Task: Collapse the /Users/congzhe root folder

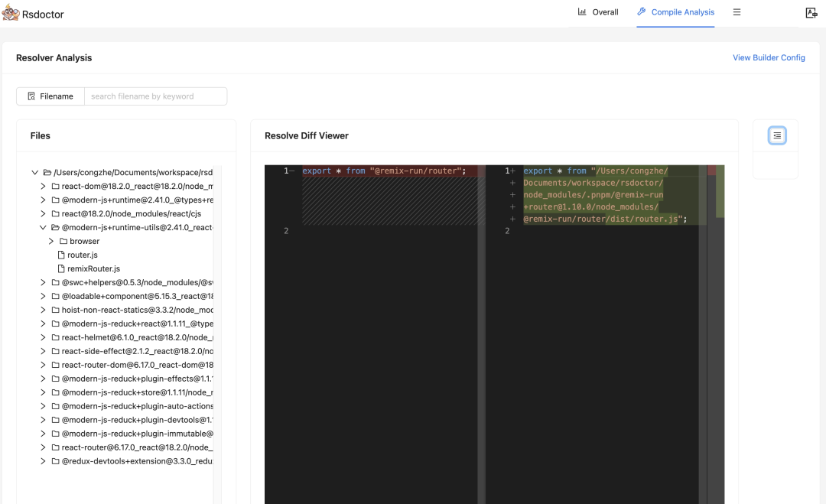Action: pos(34,173)
